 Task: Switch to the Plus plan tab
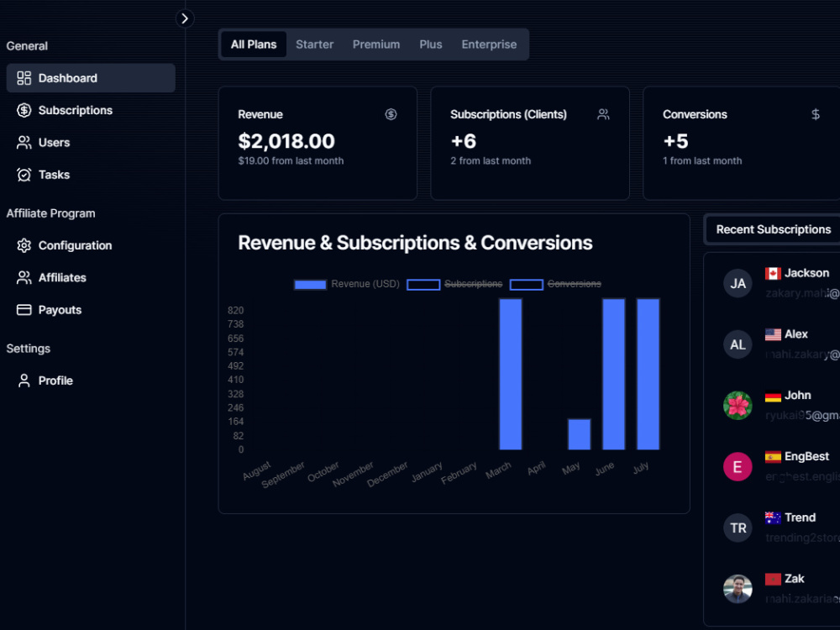[x=431, y=45]
